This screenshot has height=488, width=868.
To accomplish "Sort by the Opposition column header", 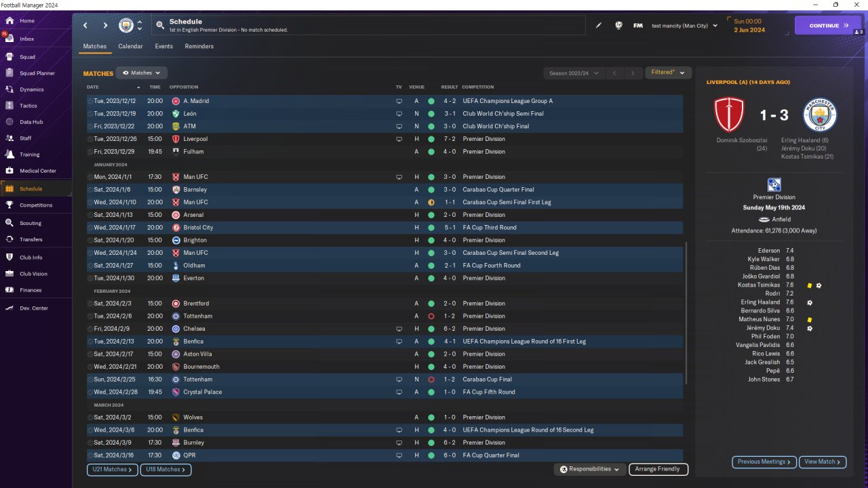I will (184, 87).
